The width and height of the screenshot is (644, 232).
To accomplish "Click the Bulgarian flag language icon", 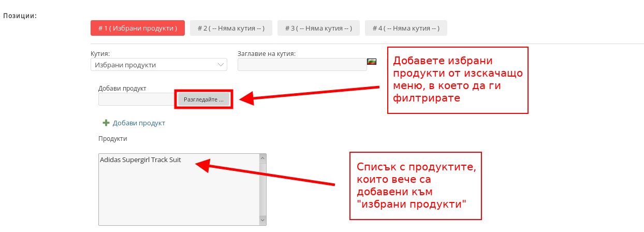I will (x=371, y=62).
